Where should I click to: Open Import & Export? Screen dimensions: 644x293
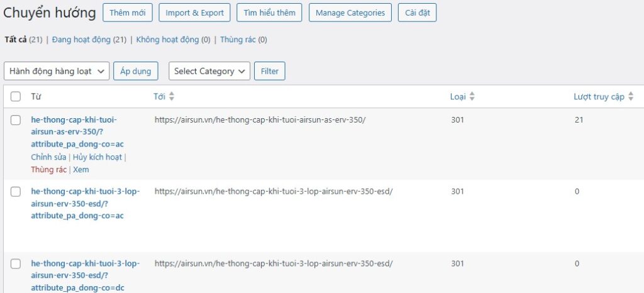pos(194,13)
